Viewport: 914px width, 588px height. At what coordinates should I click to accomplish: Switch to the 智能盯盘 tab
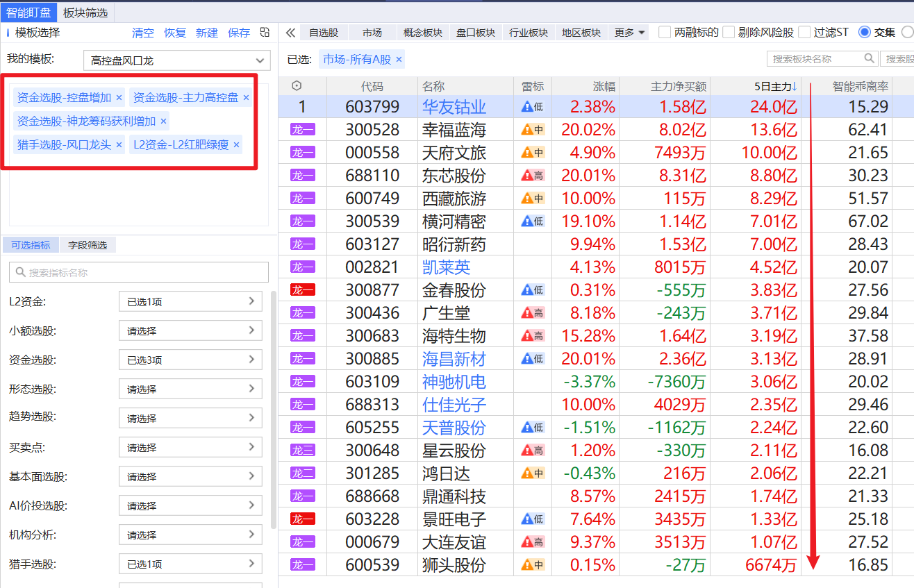(30, 12)
